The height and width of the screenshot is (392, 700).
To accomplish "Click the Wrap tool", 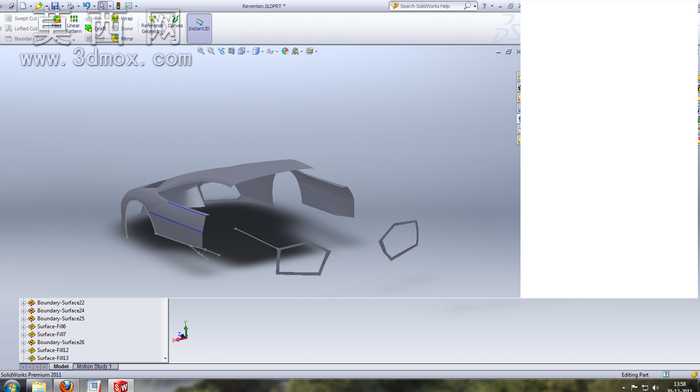I will (122, 19).
